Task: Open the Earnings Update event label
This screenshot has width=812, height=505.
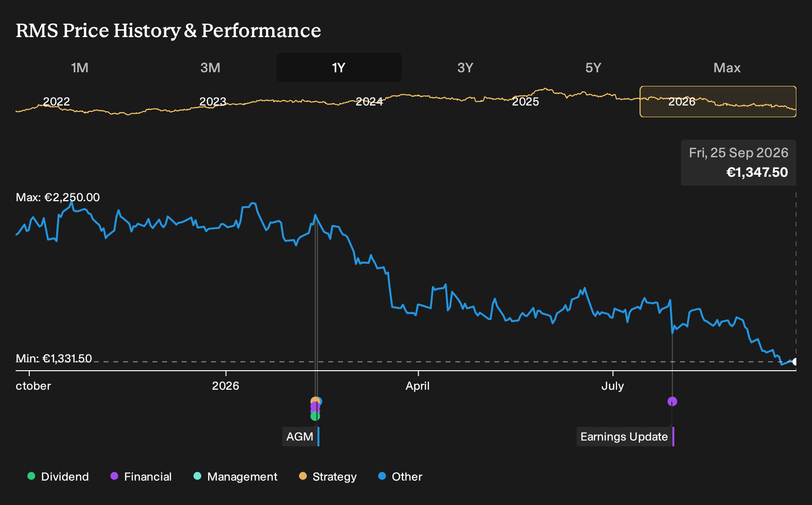Action: [625, 437]
